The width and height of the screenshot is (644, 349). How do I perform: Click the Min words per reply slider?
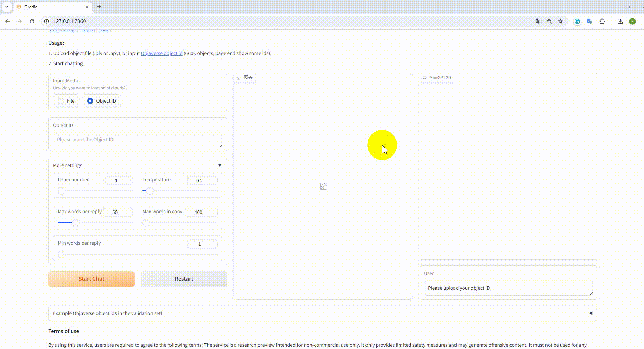coord(138,254)
